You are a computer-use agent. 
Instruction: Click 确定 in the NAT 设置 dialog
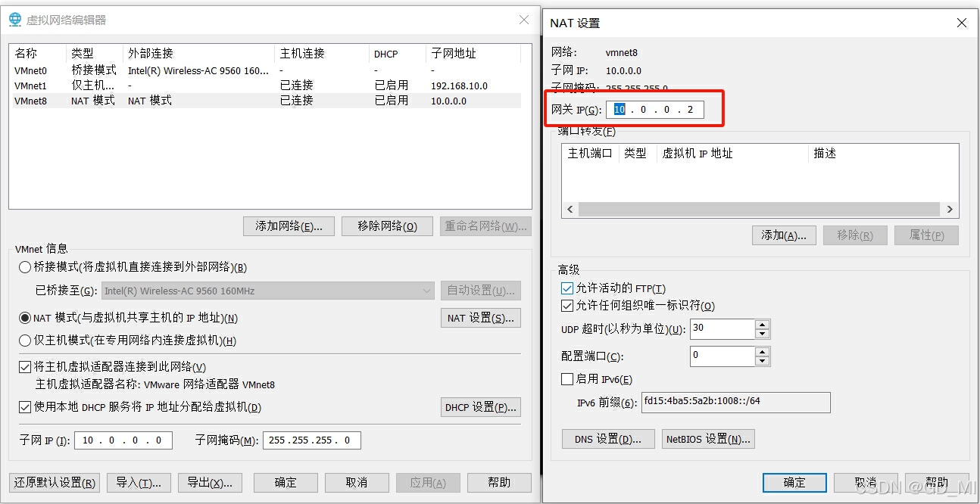point(794,483)
